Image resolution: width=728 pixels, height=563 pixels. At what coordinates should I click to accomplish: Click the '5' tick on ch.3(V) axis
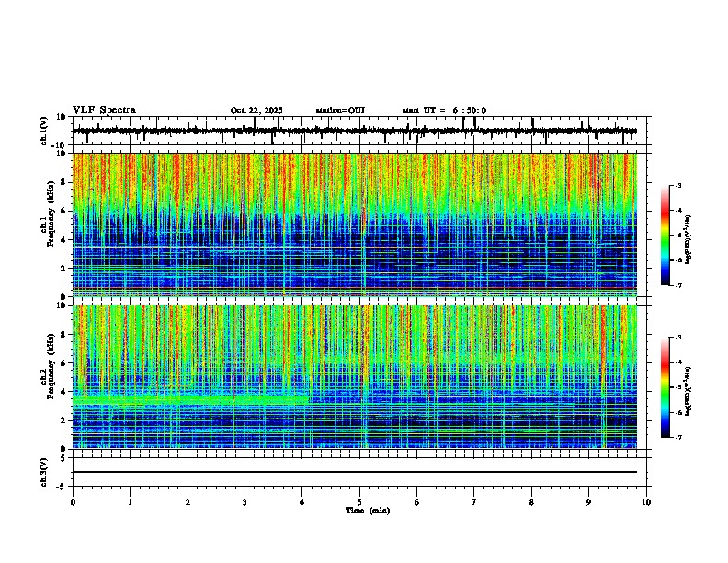pos(63,458)
